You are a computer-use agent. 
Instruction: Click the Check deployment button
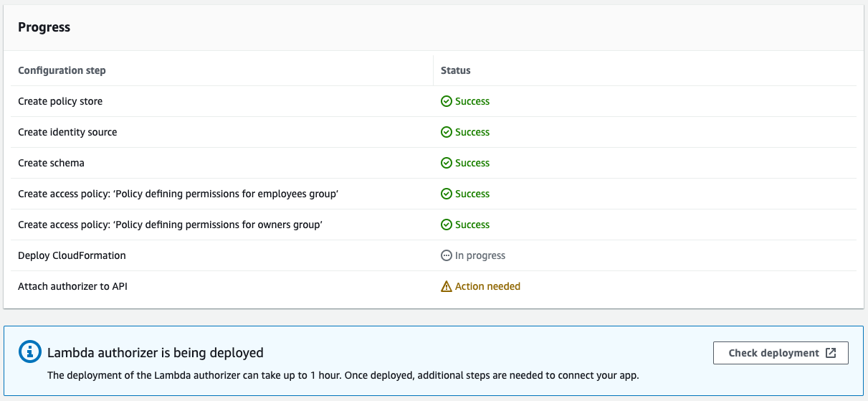pyautogui.click(x=781, y=353)
